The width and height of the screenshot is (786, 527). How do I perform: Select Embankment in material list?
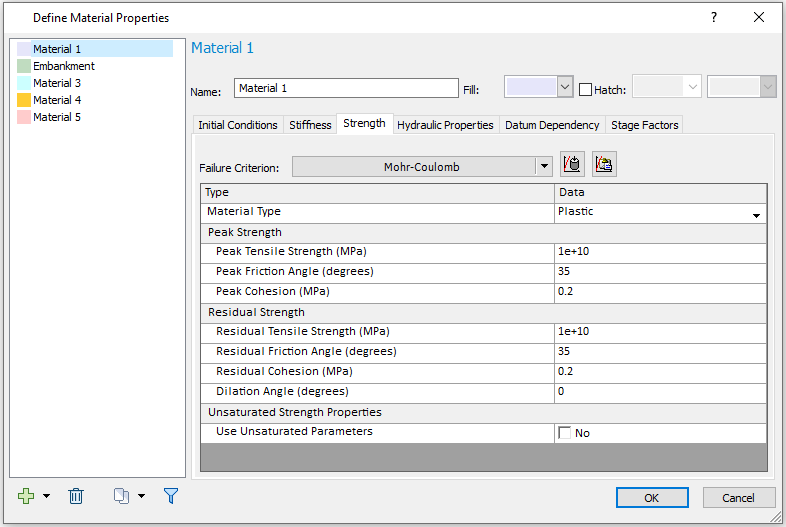(64, 66)
